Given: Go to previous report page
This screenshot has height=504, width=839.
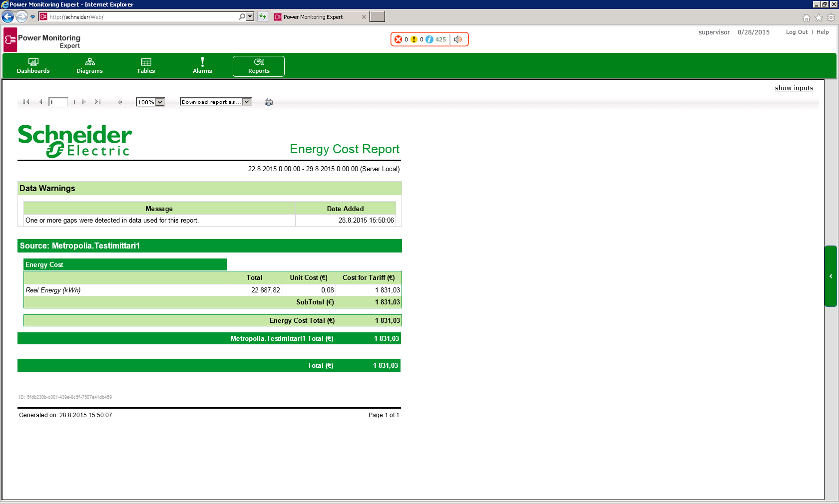Looking at the screenshot, I should (x=40, y=102).
